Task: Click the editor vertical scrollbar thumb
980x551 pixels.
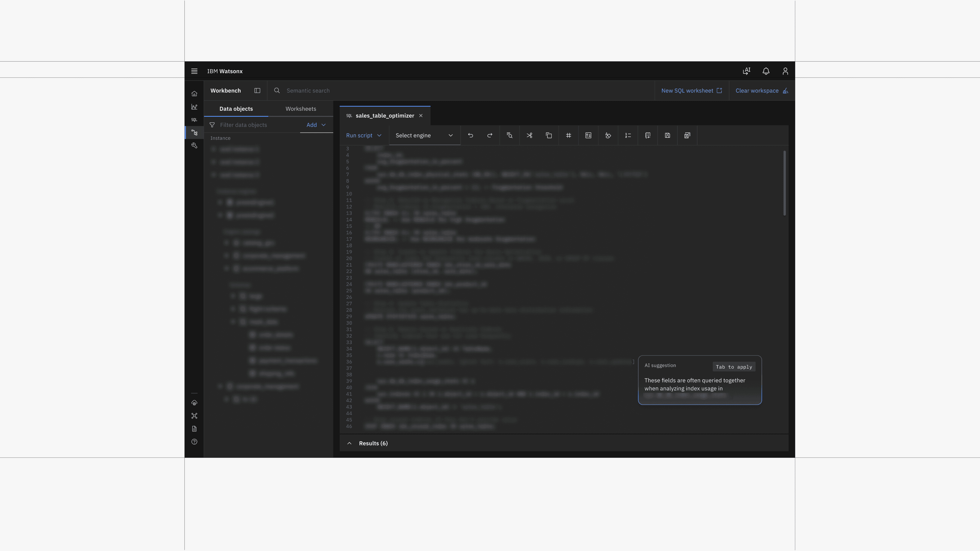Action: click(785, 183)
